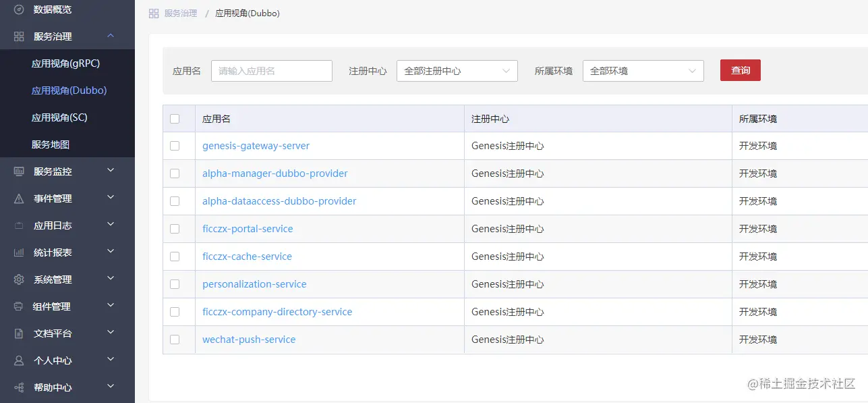Check the alpha-manager-dubbo-provider row checkbox
Viewport: 868px width, 403px height.
pyautogui.click(x=175, y=173)
